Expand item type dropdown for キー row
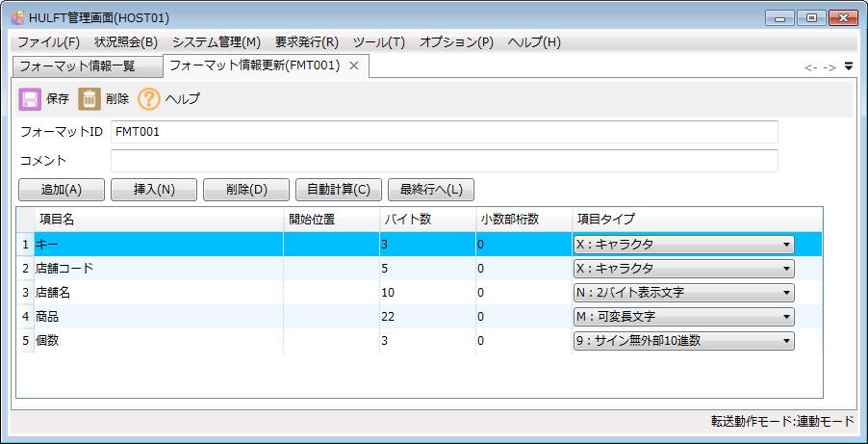The height and width of the screenshot is (444, 868). tap(786, 245)
